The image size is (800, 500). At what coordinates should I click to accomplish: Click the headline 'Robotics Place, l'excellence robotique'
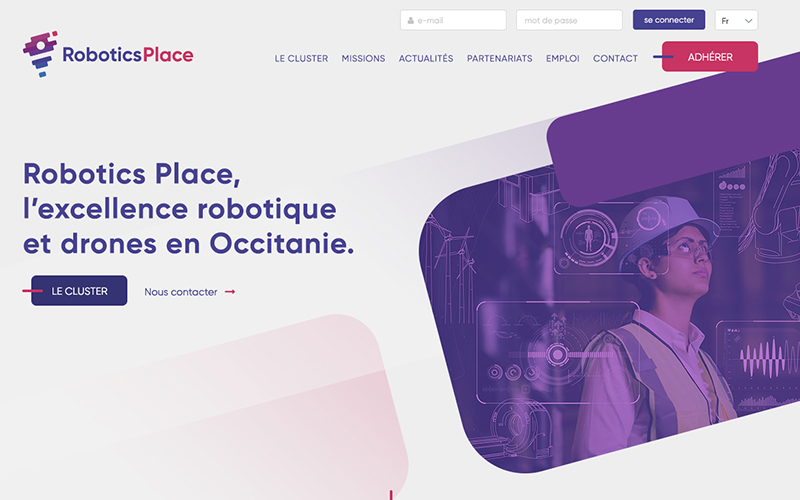(x=189, y=208)
